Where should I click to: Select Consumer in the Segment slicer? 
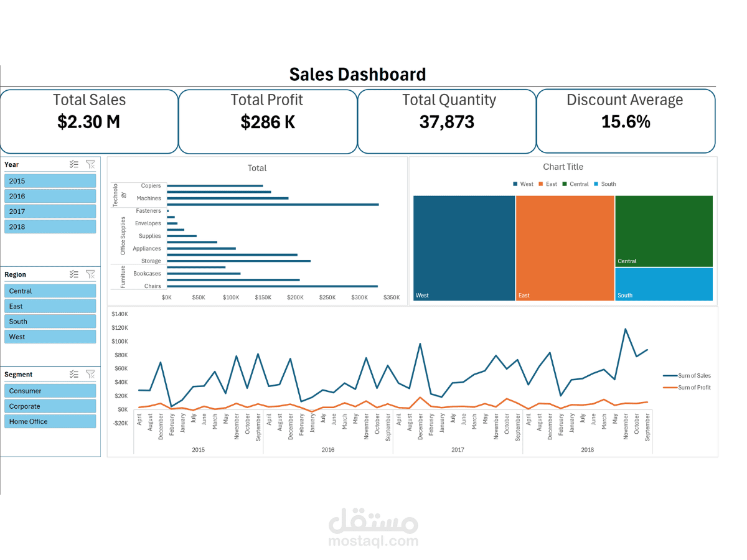point(50,390)
